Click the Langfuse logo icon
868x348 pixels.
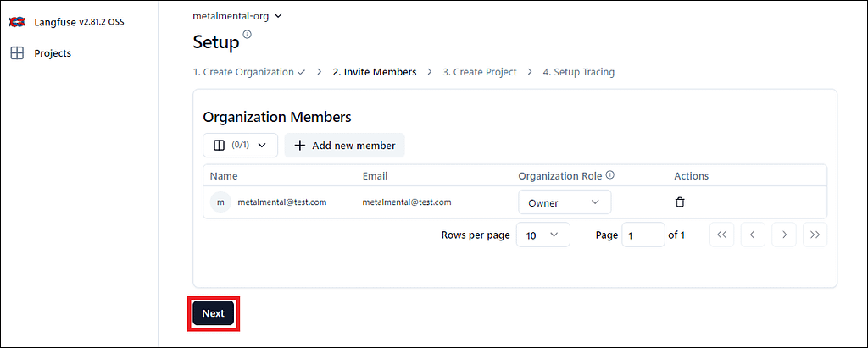click(16, 21)
